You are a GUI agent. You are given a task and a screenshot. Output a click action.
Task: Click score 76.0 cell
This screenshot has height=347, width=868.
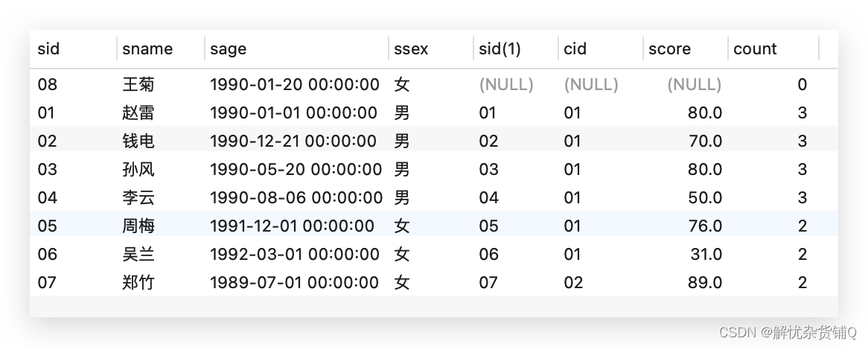click(705, 226)
